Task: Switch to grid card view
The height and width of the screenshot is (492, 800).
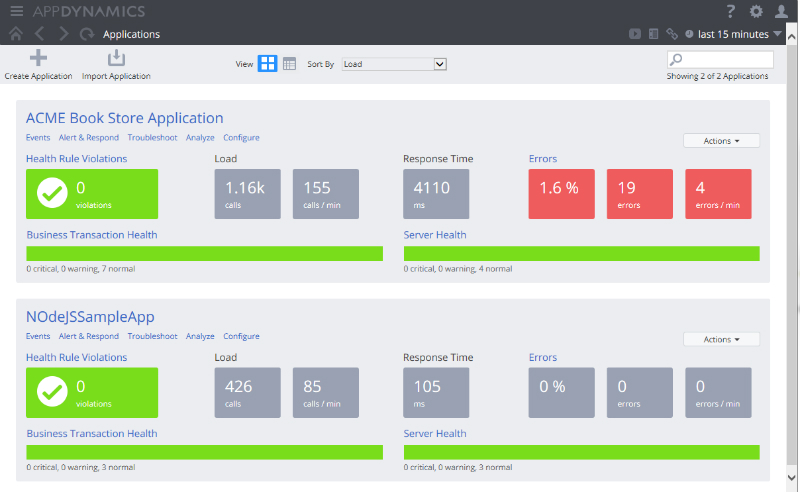Action: (268, 64)
